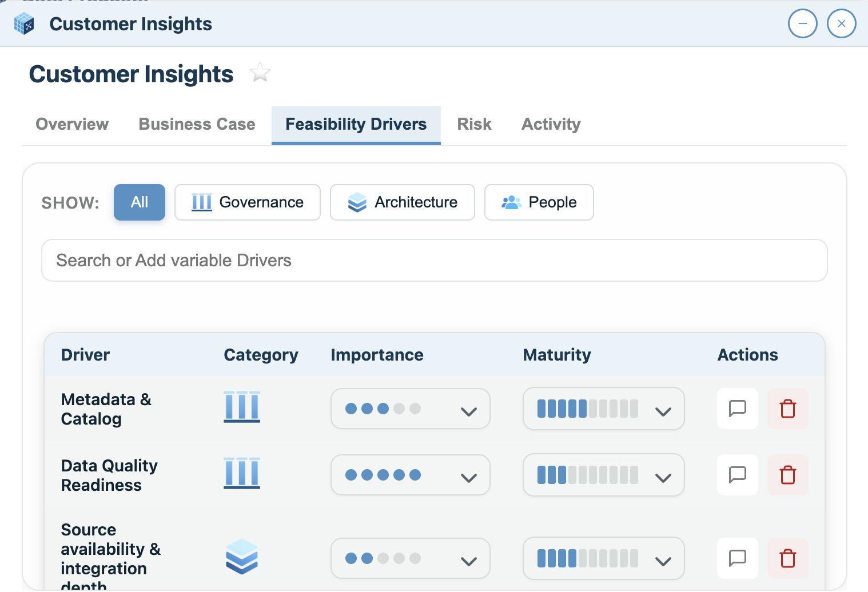The image size is (868, 592).
Task: Select the All filter button
Action: [140, 202]
